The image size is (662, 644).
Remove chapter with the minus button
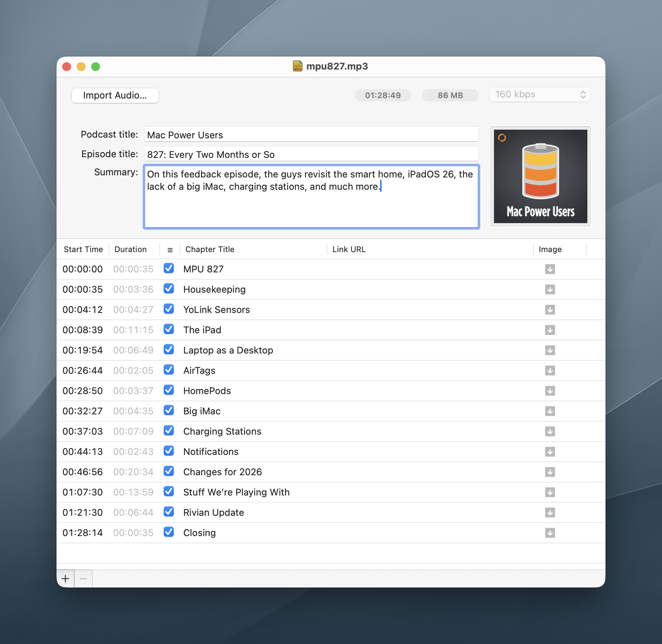click(x=83, y=578)
